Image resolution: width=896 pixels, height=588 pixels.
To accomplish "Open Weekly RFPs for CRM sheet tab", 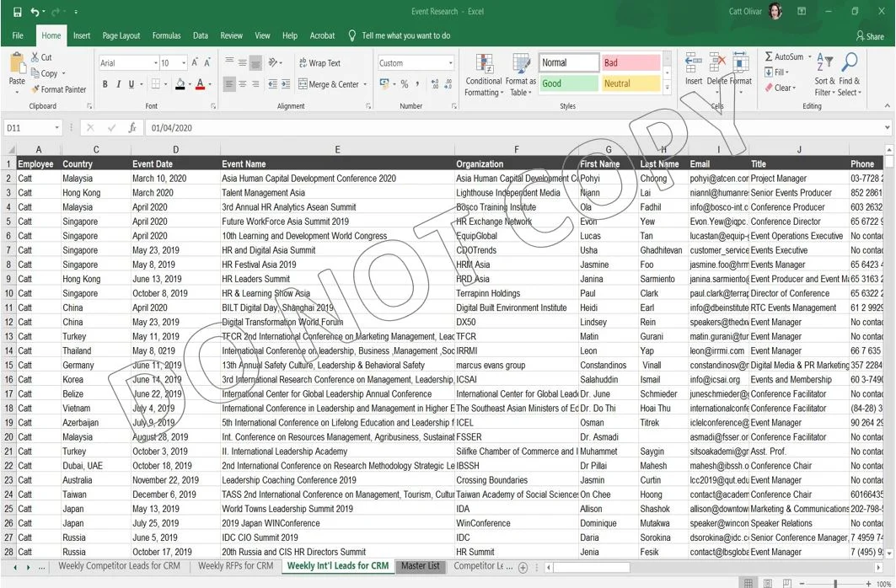I will pyautogui.click(x=235, y=566).
